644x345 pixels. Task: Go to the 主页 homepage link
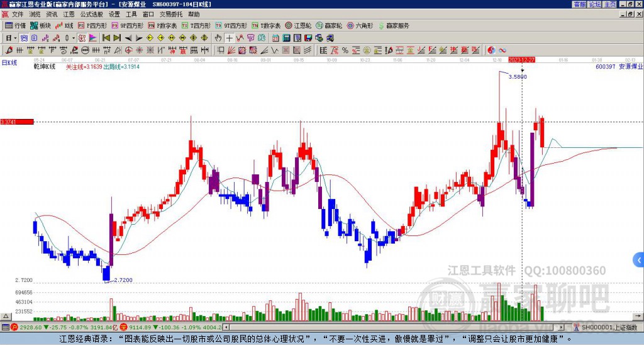pyautogui.click(x=609, y=4)
